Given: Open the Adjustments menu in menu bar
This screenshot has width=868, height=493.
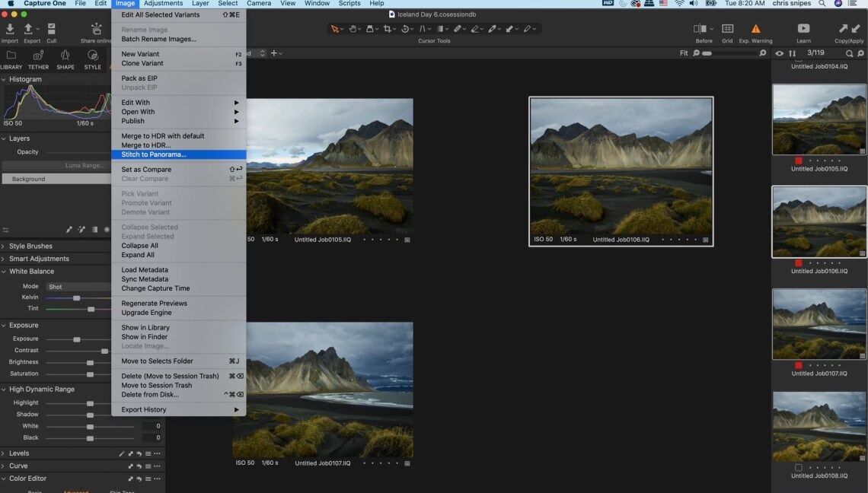Looking at the screenshot, I should pyautogui.click(x=163, y=4).
